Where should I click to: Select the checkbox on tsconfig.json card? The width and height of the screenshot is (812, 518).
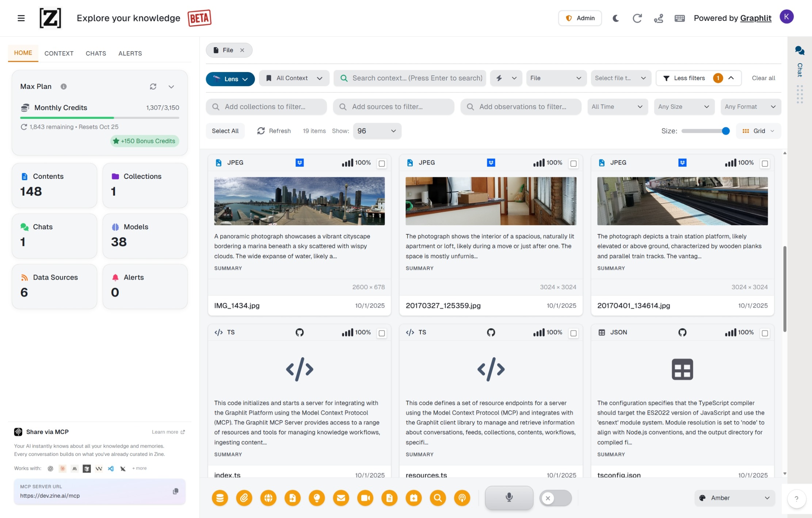765,333
